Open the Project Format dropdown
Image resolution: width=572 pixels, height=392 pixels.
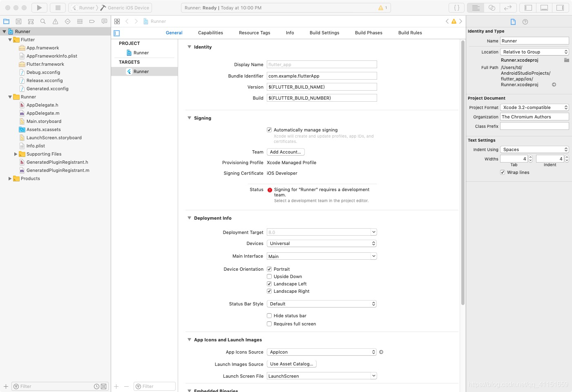(x=534, y=107)
